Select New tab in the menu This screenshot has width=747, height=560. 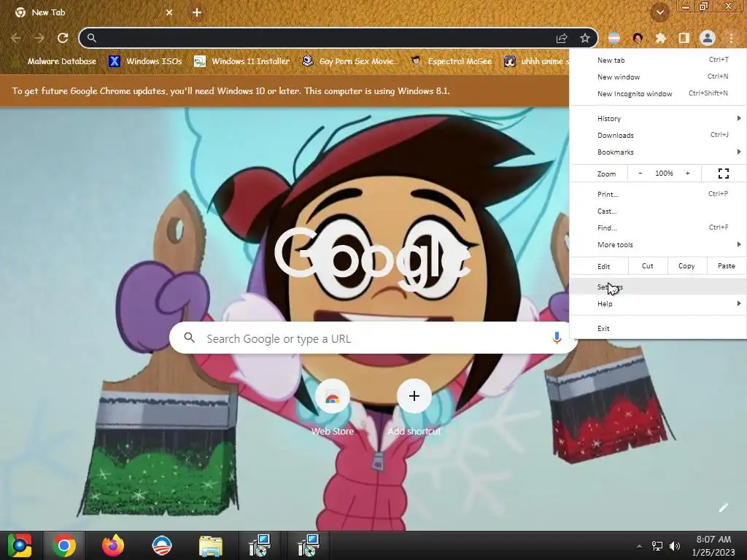(x=658, y=60)
